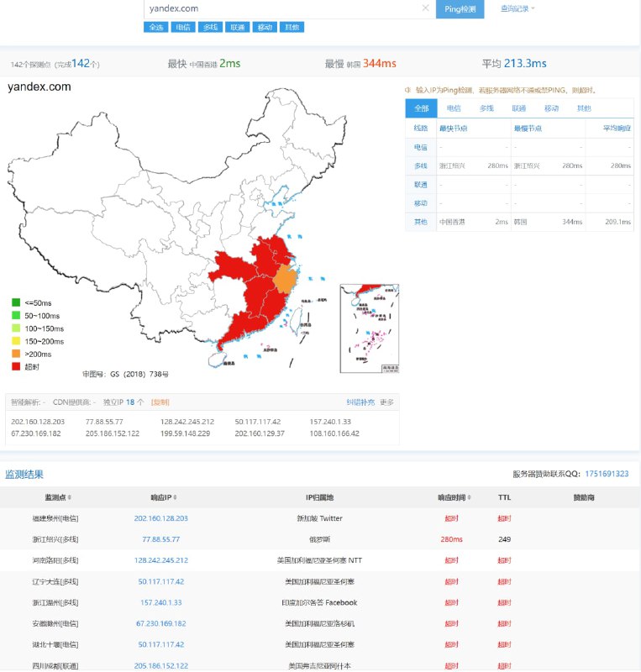Toggle the 移动 filter below the search box
This screenshot has width=641, height=672.
pyautogui.click(x=265, y=28)
